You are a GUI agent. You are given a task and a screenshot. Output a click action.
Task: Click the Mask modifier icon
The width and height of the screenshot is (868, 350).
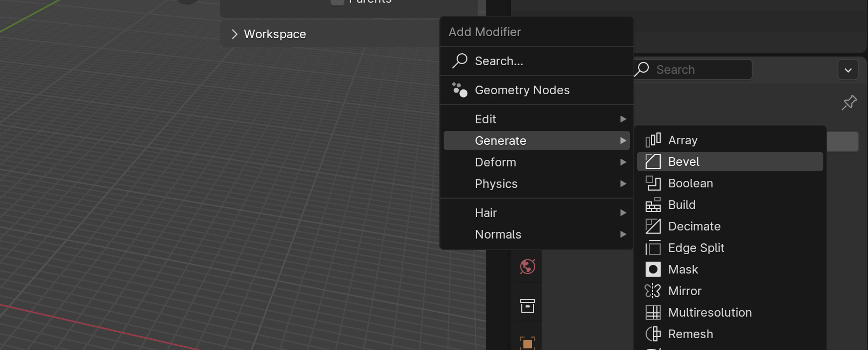tap(653, 269)
